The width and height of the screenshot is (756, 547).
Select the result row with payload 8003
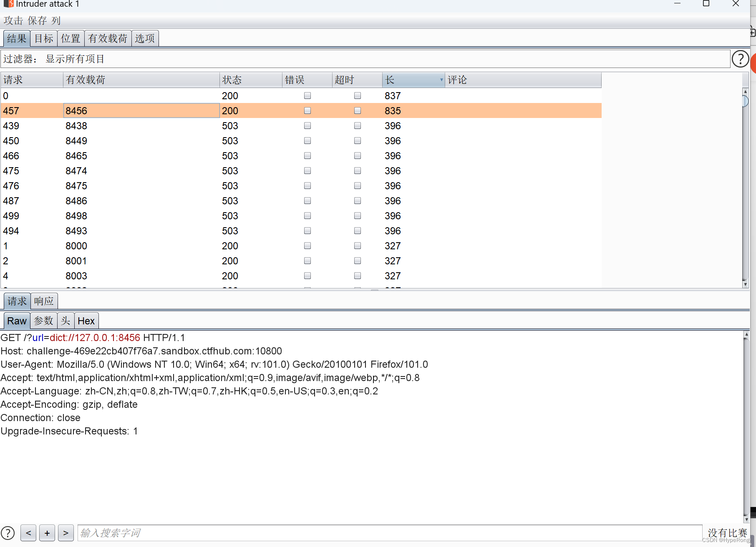click(x=301, y=276)
